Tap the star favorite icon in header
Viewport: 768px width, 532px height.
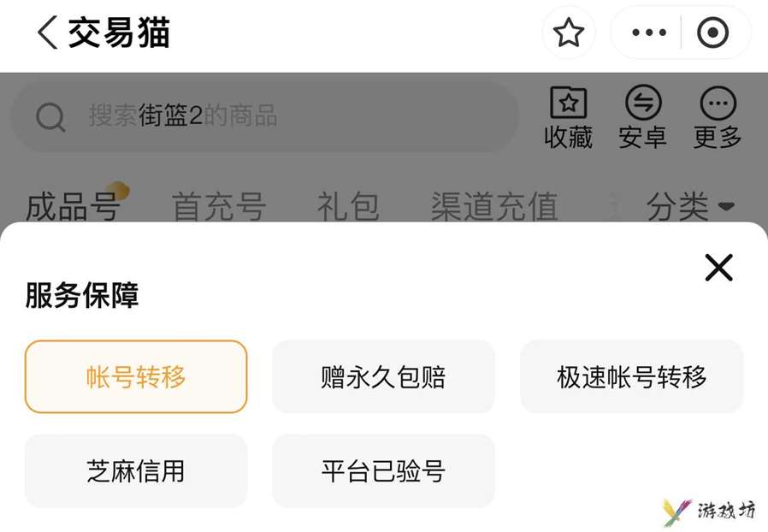point(569,33)
